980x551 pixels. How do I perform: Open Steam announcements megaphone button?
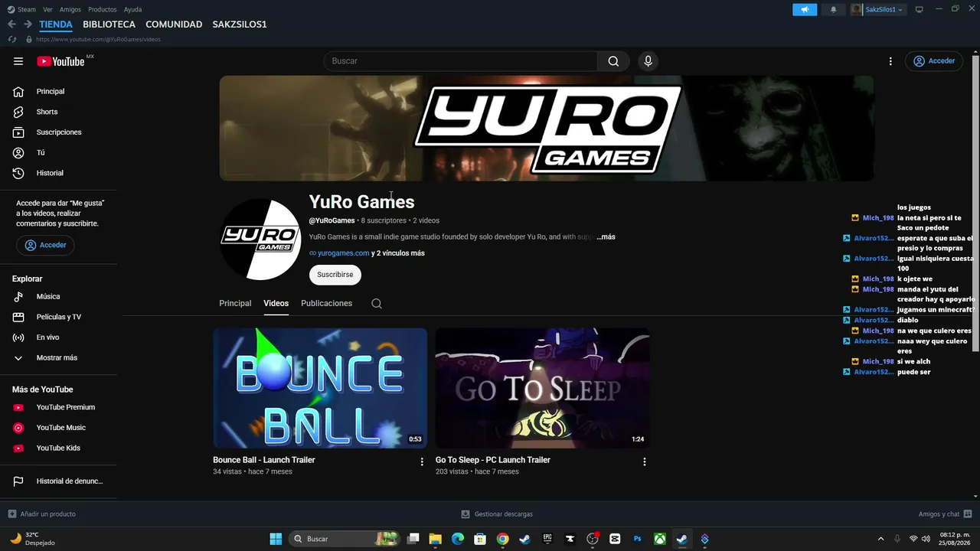coord(805,9)
